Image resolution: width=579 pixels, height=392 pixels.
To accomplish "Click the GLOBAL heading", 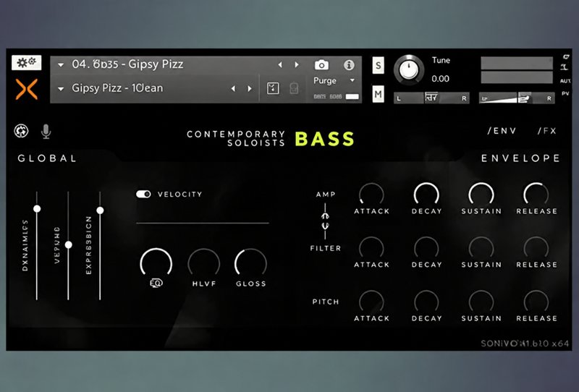I will [47, 158].
